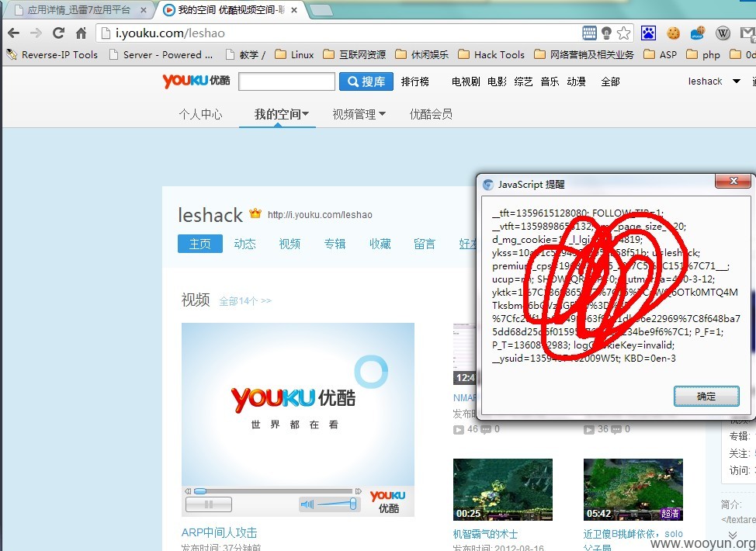Mute the player with speaker icon
Viewport: 756px width, 551px height.
307,504
